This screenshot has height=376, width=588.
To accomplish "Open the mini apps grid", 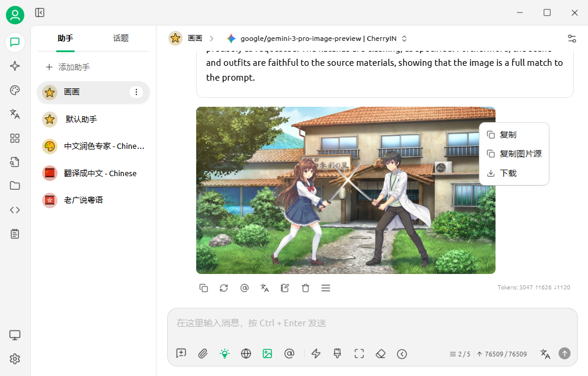I will pyautogui.click(x=15, y=138).
